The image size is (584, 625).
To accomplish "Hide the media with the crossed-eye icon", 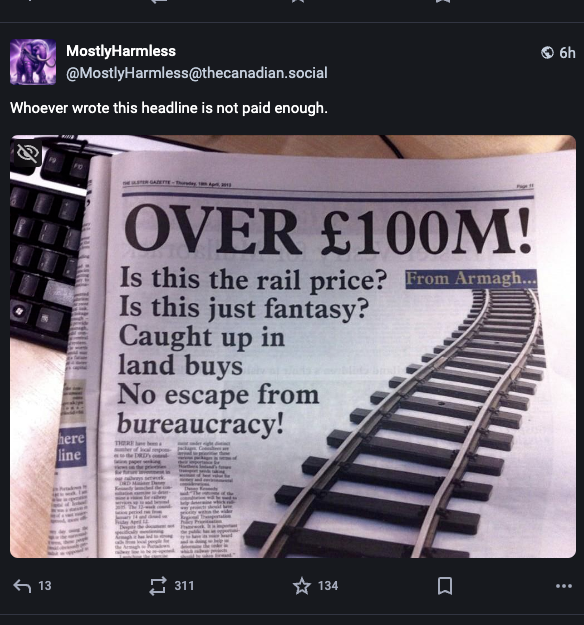I will tap(27, 152).
